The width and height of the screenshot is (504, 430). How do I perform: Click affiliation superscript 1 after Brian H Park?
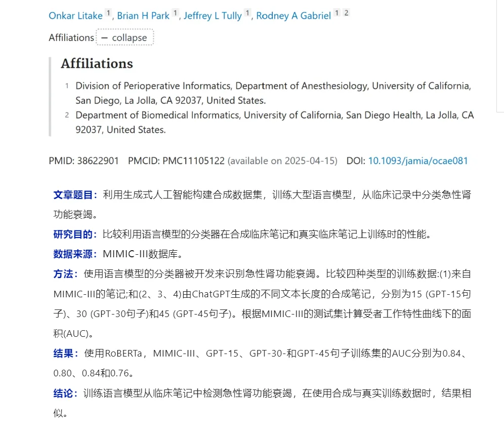tap(175, 13)
